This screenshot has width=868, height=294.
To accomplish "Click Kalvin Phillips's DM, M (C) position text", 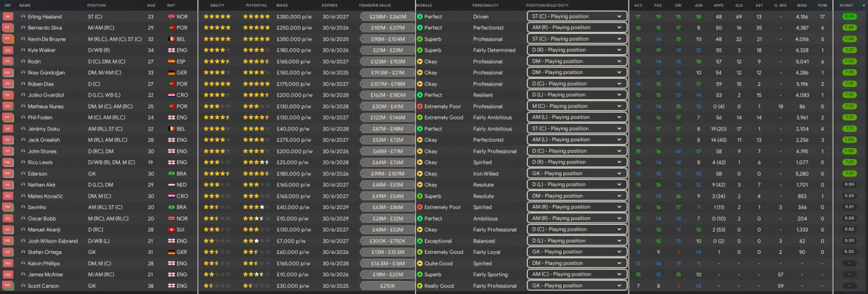I will (x=99, y=263).
